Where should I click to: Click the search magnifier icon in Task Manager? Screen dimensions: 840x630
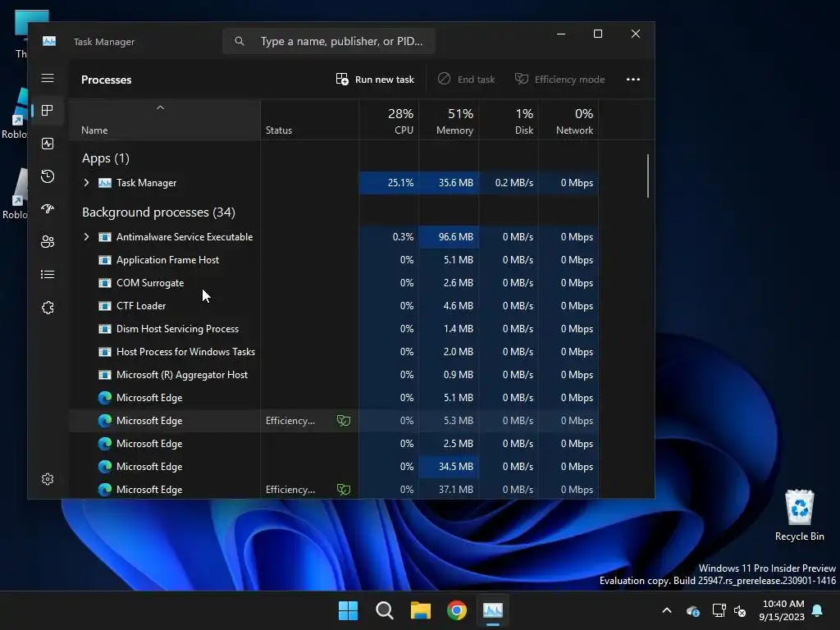tap(240, 41)
